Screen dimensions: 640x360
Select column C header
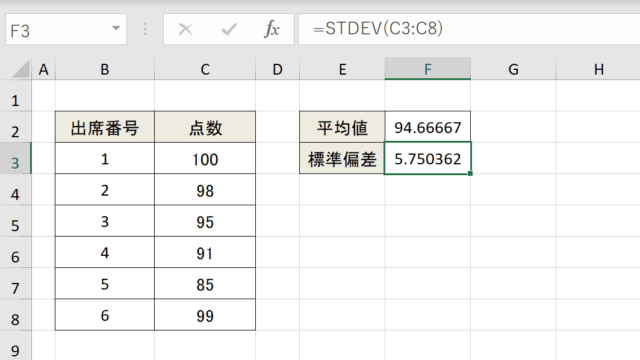(205, 69)
